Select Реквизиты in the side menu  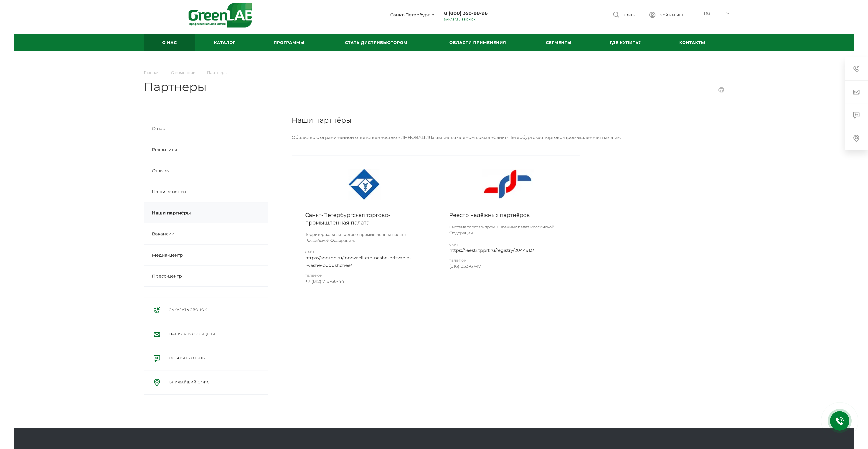206,150
